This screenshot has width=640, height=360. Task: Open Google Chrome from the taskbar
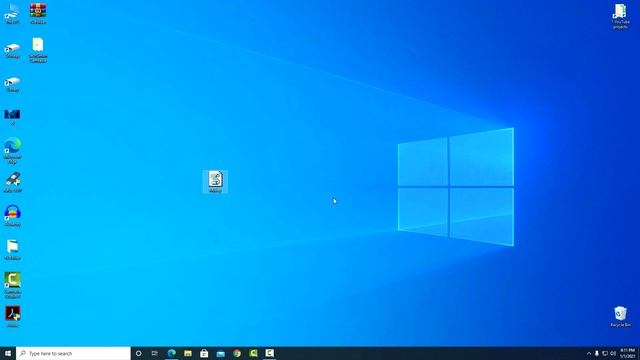point(237,353)
